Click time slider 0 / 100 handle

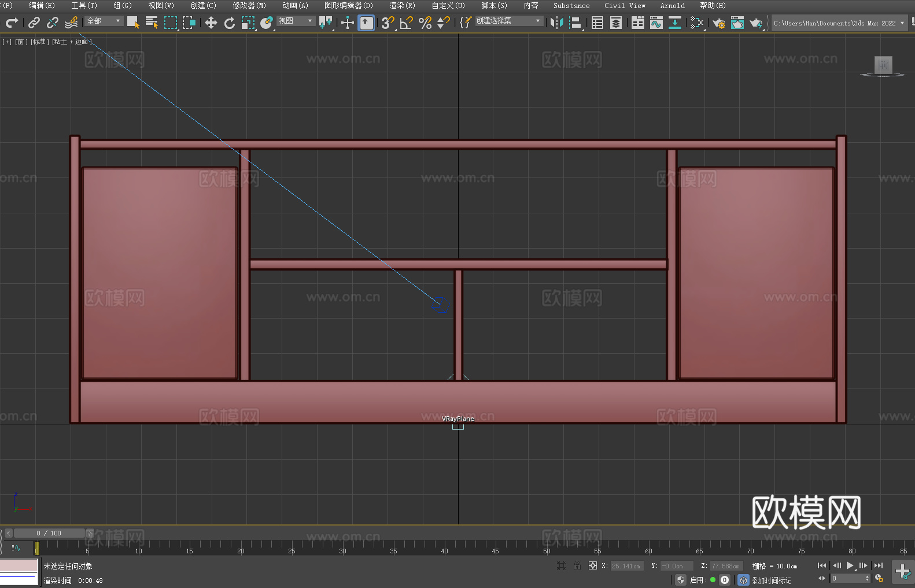49,533
